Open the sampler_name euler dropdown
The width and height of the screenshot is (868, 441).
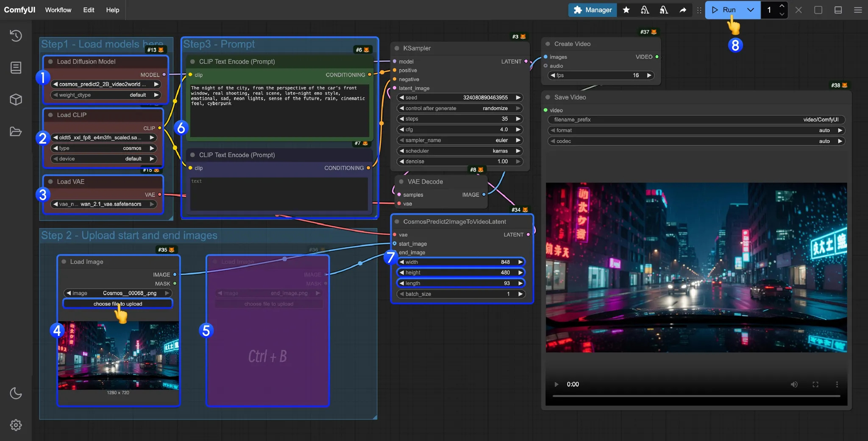click(x=460, y=140)
